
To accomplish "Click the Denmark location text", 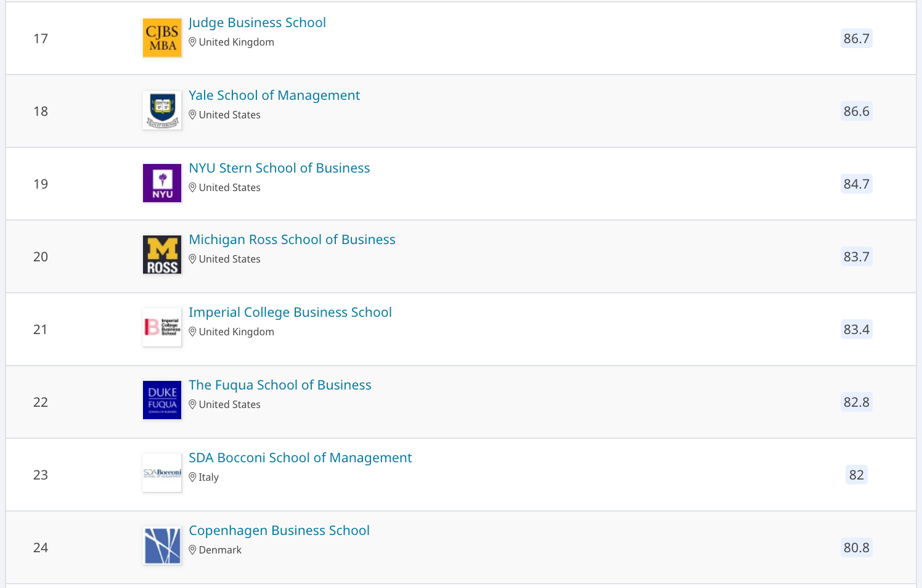I will 220,550.
